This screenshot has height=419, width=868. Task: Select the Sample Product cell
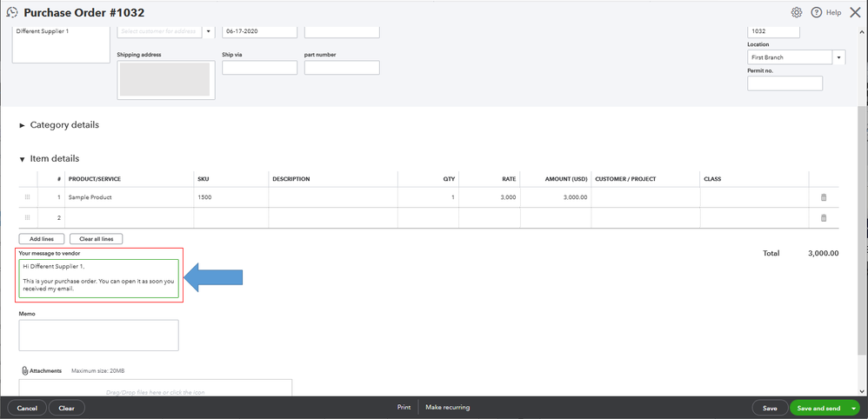(130, 197)
